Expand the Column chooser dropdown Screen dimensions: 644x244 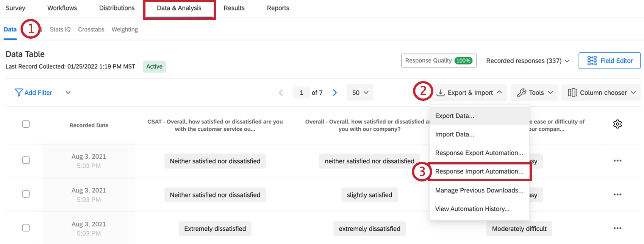(601, 93)
